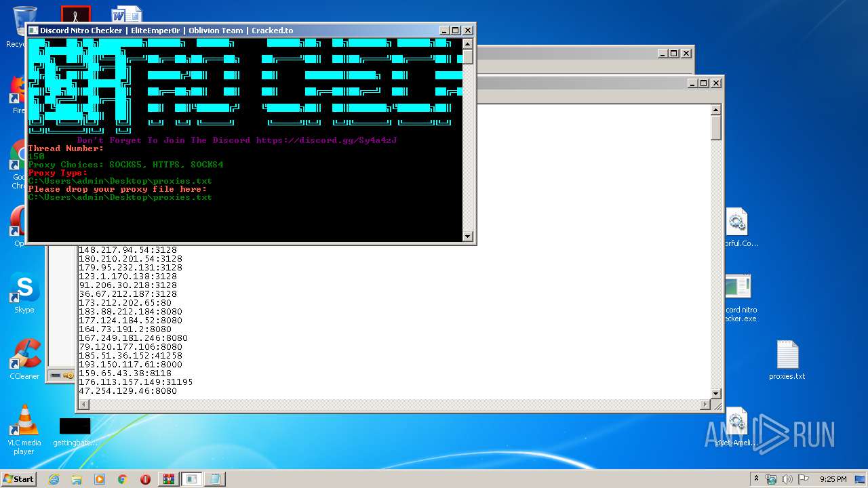Minimize the Notepad proxies window
868x488 pixels.
692,83
